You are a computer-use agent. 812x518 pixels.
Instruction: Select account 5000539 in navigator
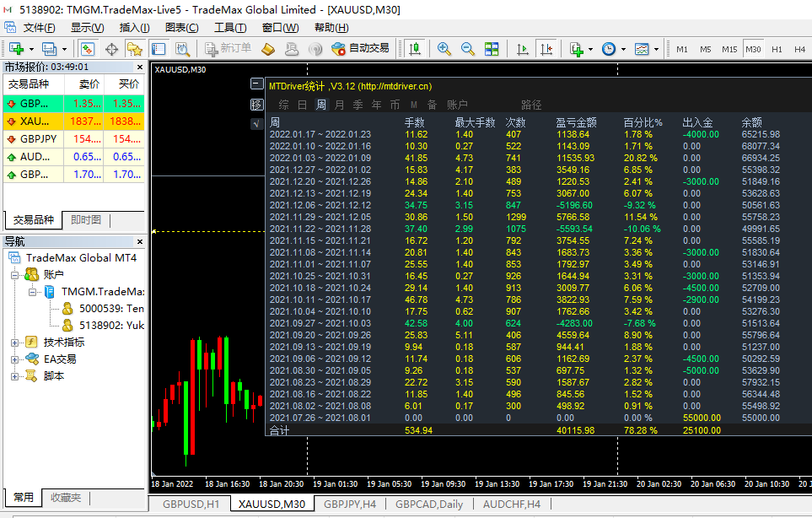(x=104, y=308)
